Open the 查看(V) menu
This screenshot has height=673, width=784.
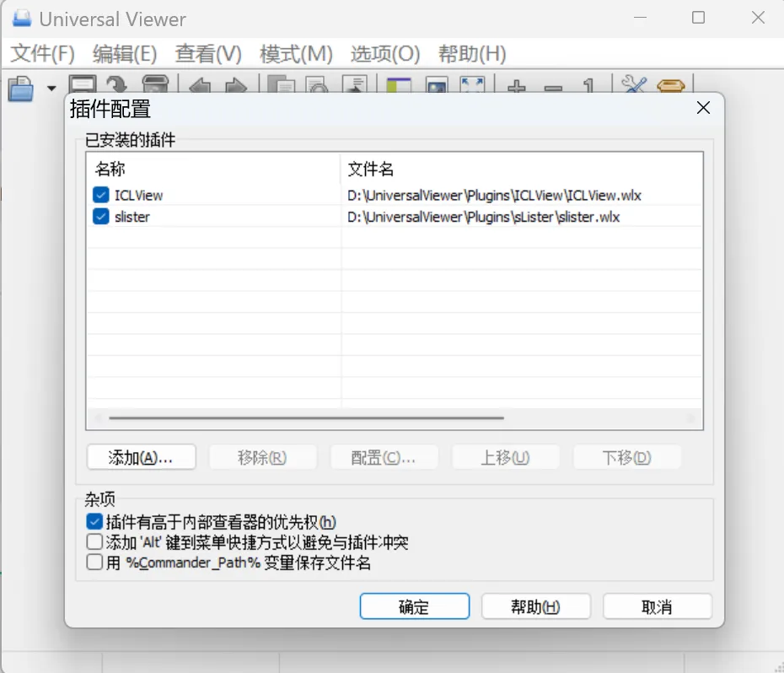pyautogui.click(x=208, y=53)
